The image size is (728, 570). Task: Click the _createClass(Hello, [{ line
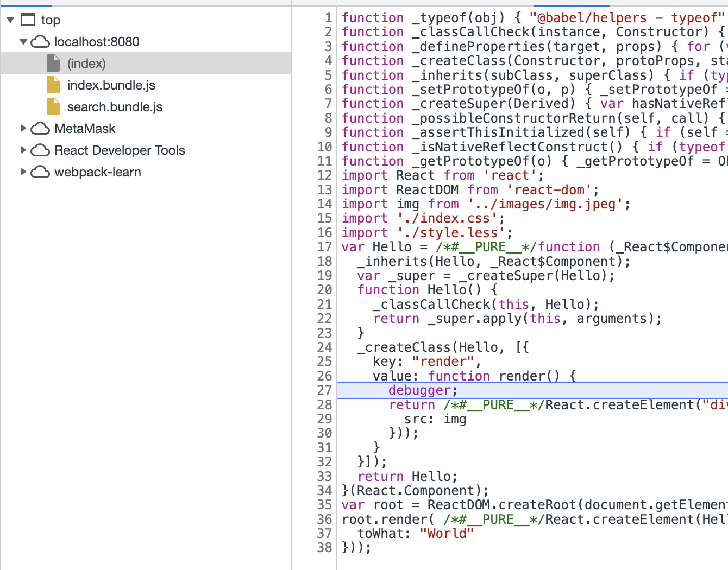443,347
